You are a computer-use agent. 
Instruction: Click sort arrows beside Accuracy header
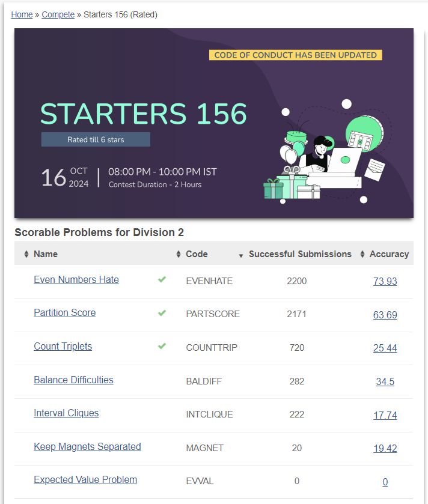362,254
